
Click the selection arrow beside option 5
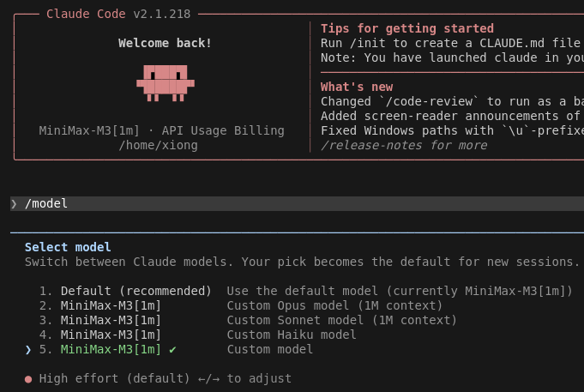point(28,349)
